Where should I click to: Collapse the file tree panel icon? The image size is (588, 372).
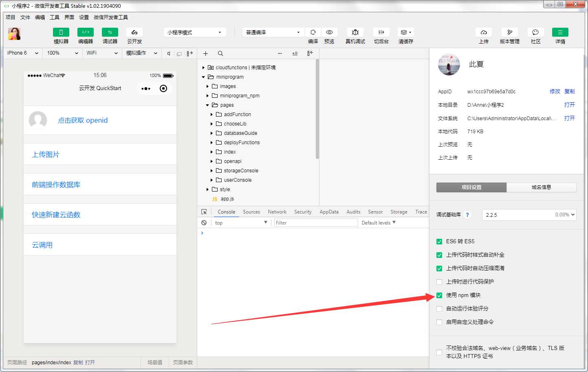(x=310, y=53)
